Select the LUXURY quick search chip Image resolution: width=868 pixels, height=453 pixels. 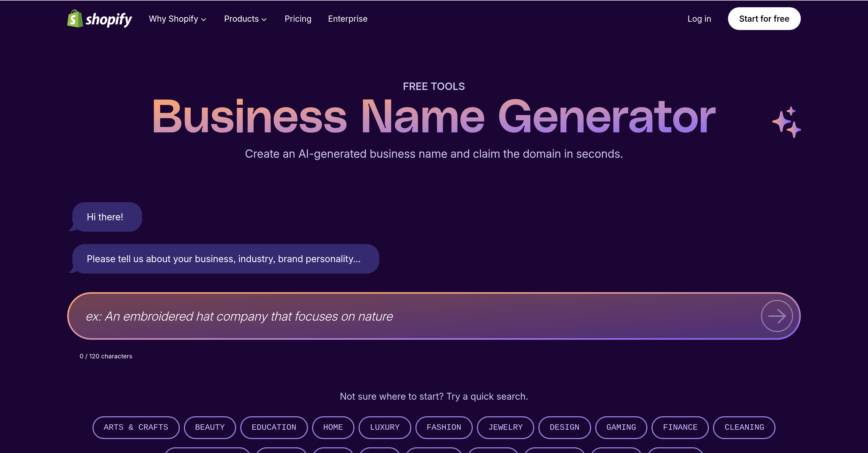tap(385, 427)
